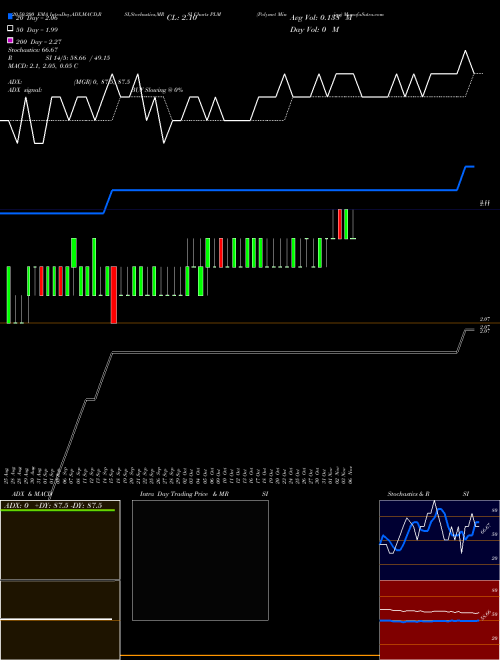Click the 'Avg Vol: 0.133 M' readout
The image size is (500, 660).
(x=321, y=18)
